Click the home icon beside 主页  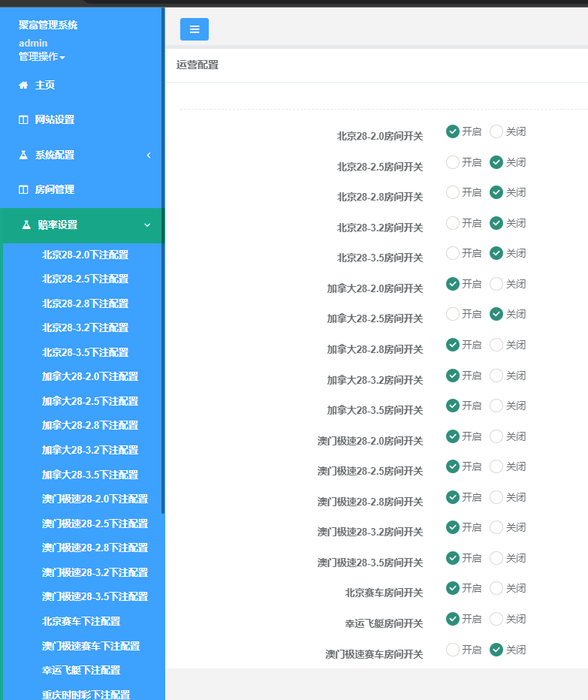tap(23, 85)
